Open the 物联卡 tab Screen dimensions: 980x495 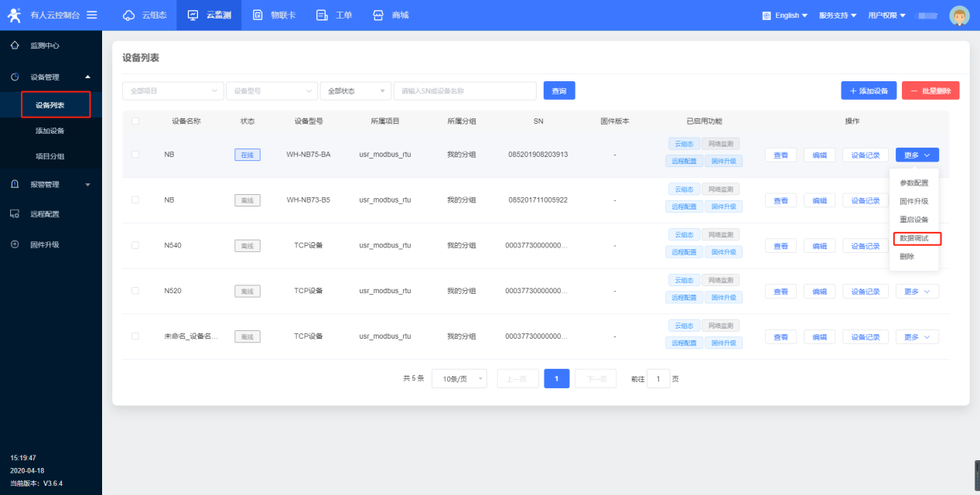pos(274,15)
